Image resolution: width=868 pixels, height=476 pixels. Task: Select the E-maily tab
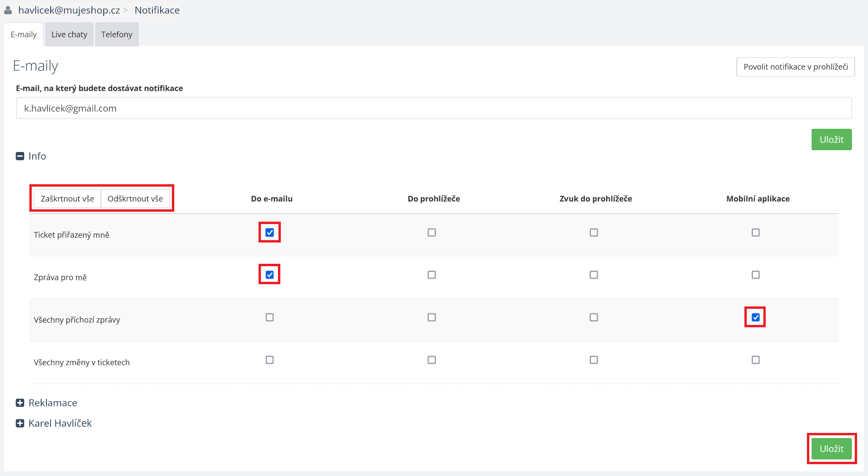point(24,35)
